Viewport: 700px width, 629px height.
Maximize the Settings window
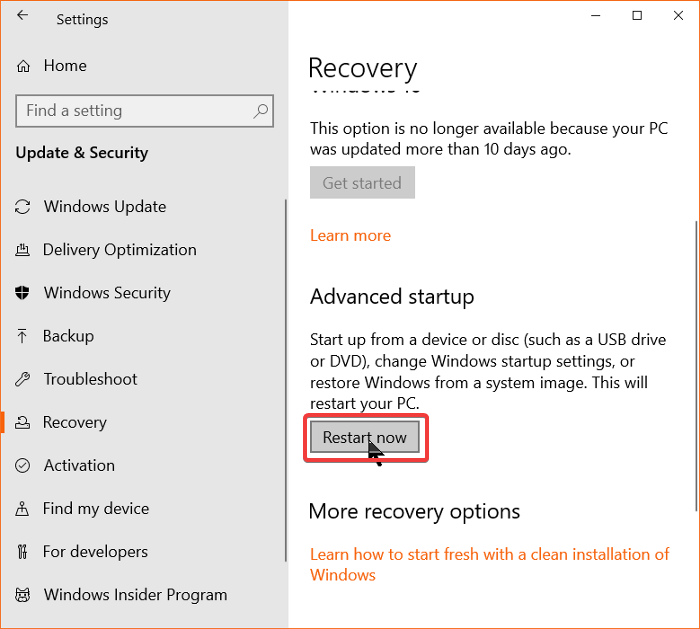coord(637,16)
